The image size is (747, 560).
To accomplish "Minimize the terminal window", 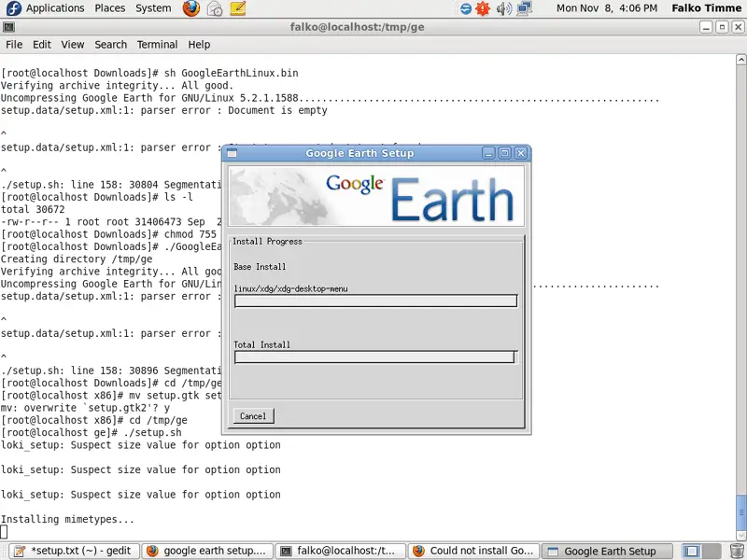I will click(x=706, y=27).
